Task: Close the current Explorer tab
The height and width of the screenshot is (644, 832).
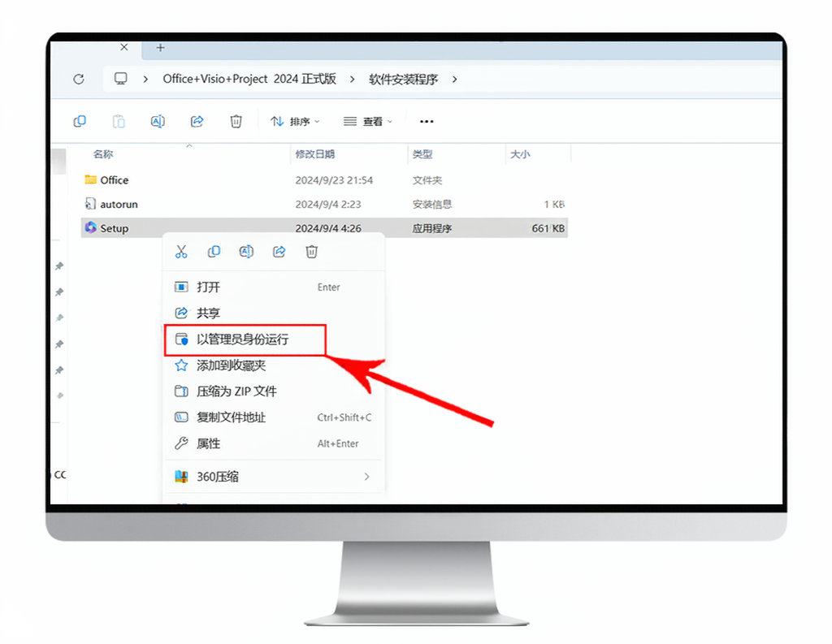Action: coord(123,47)
